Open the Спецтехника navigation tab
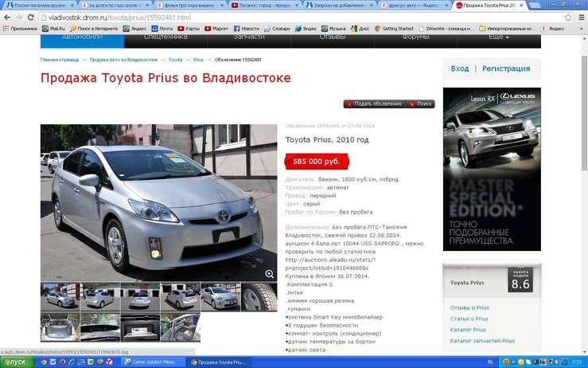 click(165, 37)
